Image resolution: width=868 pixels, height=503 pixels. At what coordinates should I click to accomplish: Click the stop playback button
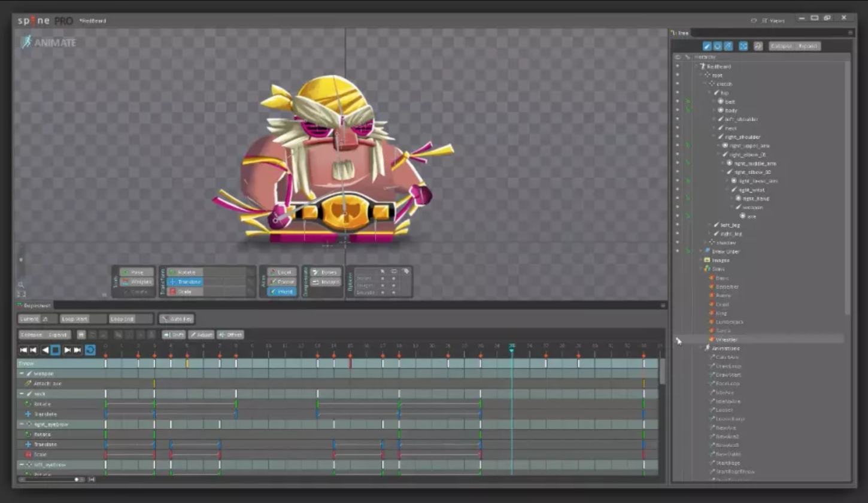pos(55,350)
